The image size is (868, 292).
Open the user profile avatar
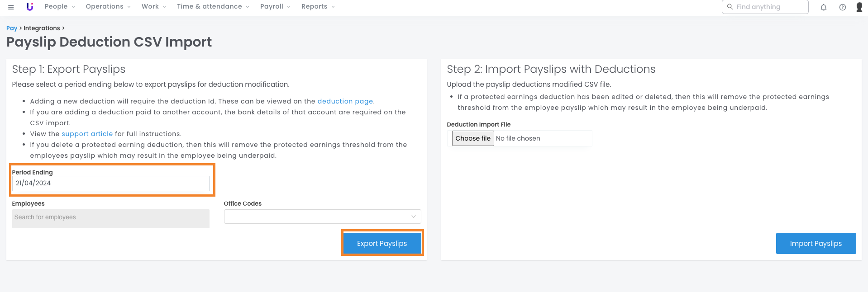(859, 7)
